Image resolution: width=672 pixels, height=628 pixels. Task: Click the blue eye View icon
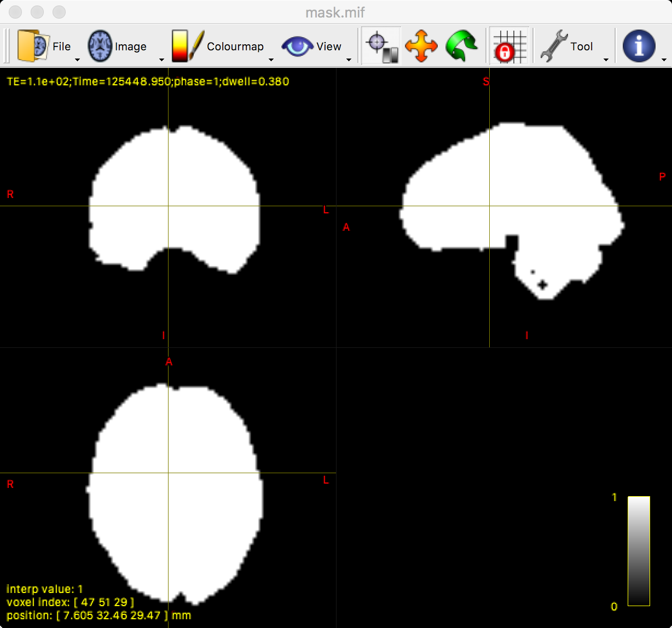click(298, 46)
